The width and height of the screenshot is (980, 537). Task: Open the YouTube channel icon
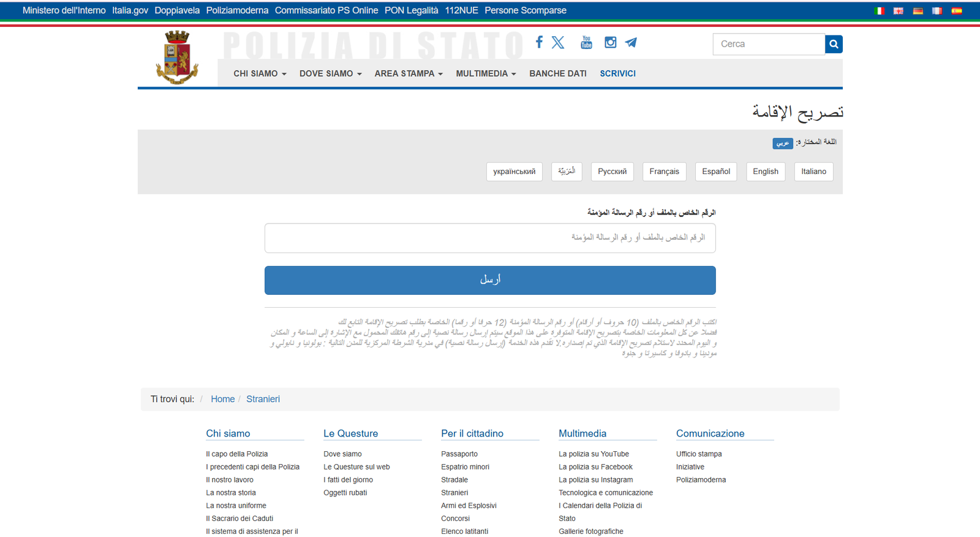pyautogui.click(x=586, y=42)
